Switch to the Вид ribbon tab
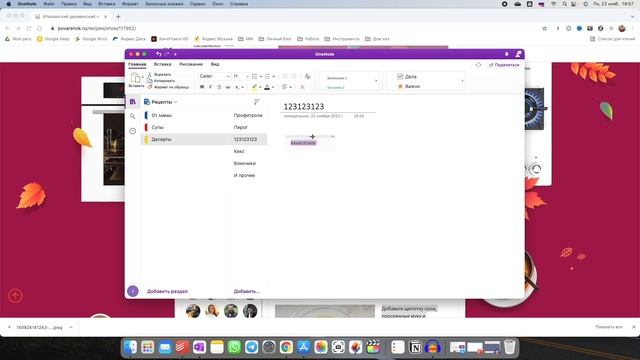Screen dimensions: 640x360 [215, 64]
